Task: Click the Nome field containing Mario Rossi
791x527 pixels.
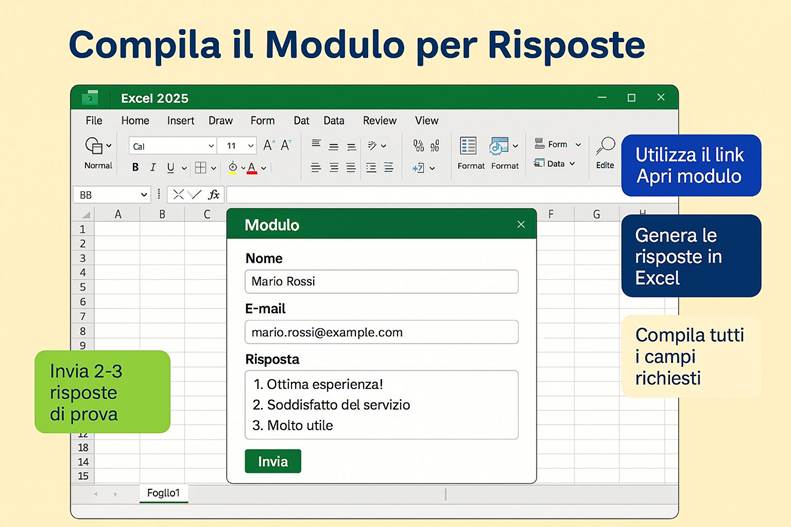Action: (x=381, y=281)
